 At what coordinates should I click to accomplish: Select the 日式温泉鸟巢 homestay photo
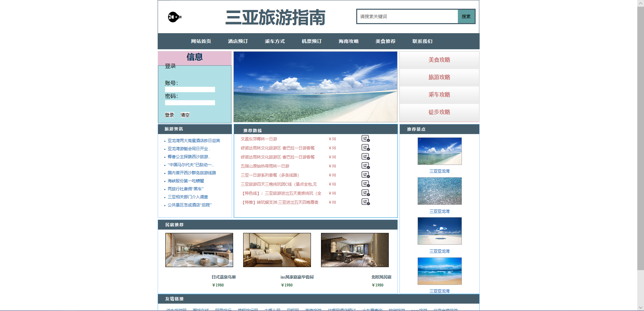coord(199,250)
